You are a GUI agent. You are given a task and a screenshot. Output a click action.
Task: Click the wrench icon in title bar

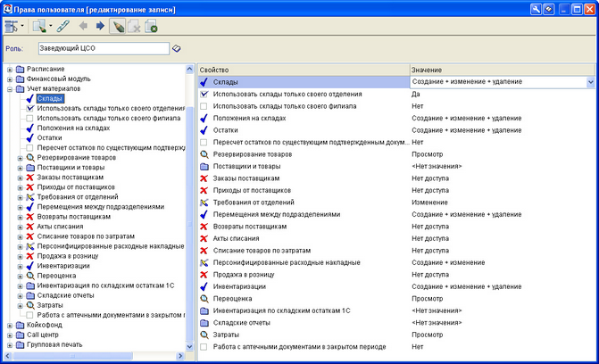pyautogui.click(x=536, y=9)
